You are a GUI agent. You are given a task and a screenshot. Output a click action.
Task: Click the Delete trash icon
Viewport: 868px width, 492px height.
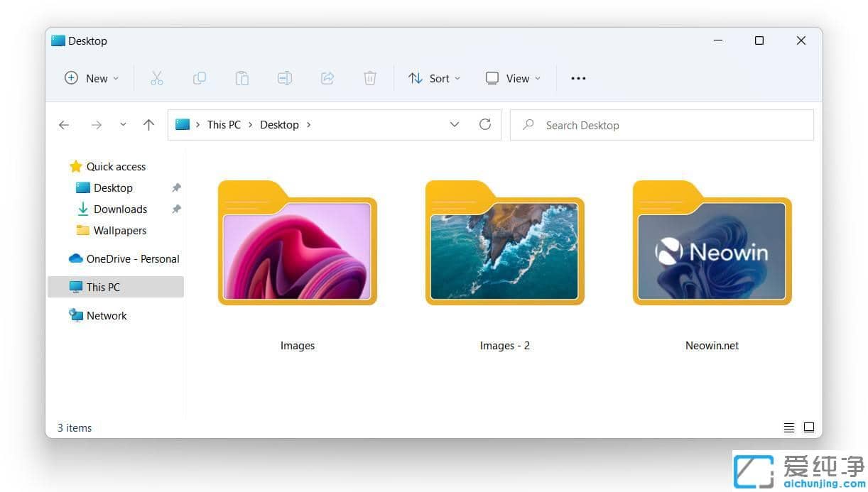[x=370, y=78]
